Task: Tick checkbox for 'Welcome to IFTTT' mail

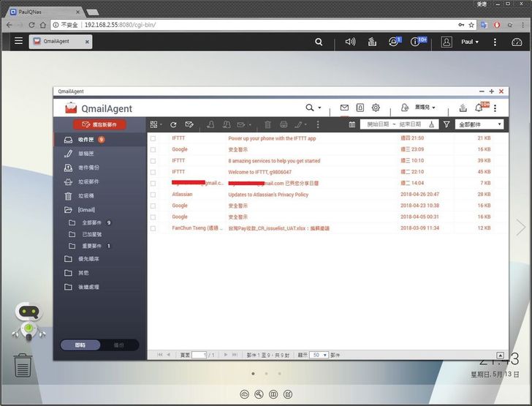Action: [x=153, y=172]
